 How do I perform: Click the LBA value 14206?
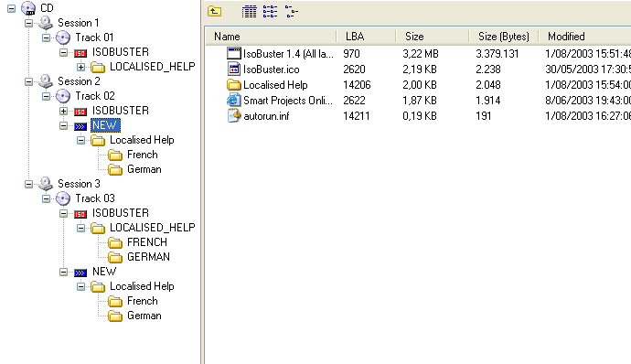click(357, 84)
